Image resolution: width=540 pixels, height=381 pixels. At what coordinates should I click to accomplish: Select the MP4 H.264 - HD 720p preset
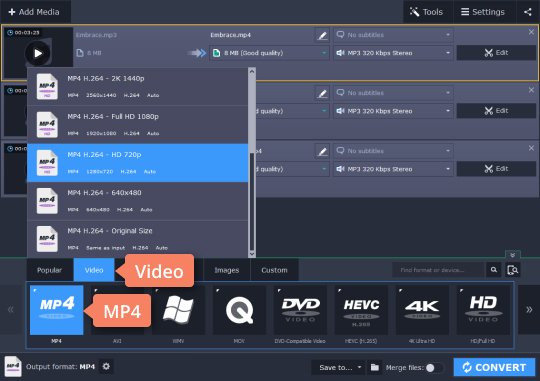tap(137, 163)
